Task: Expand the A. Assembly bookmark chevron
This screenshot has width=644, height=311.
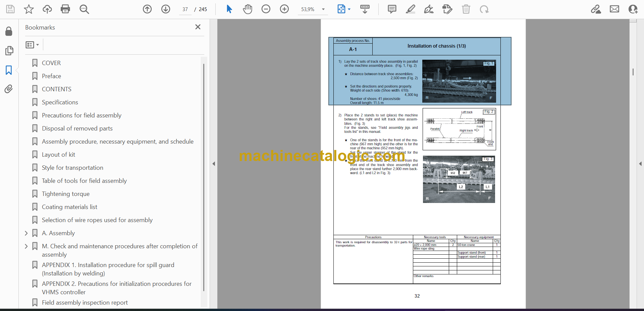Action: click(26, 233)
